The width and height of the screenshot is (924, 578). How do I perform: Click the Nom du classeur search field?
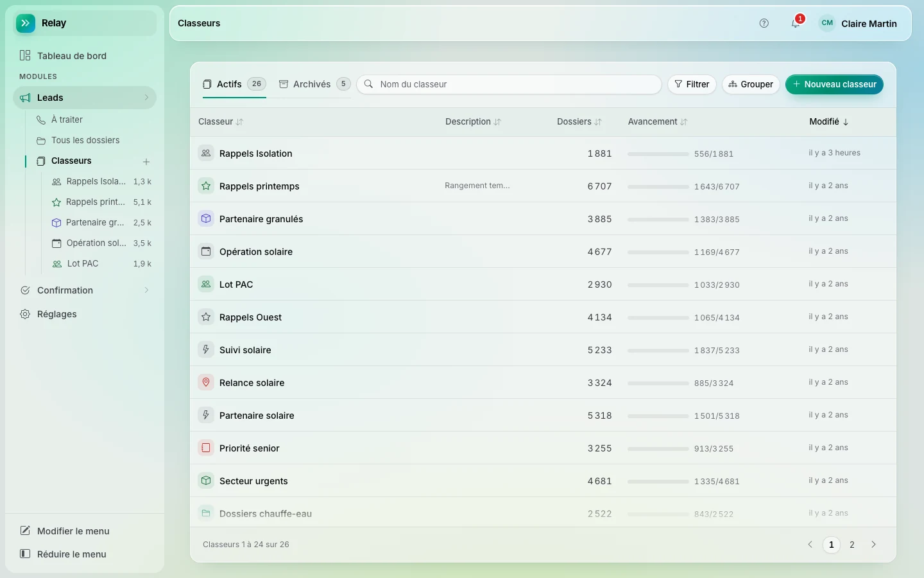[509, 84]
